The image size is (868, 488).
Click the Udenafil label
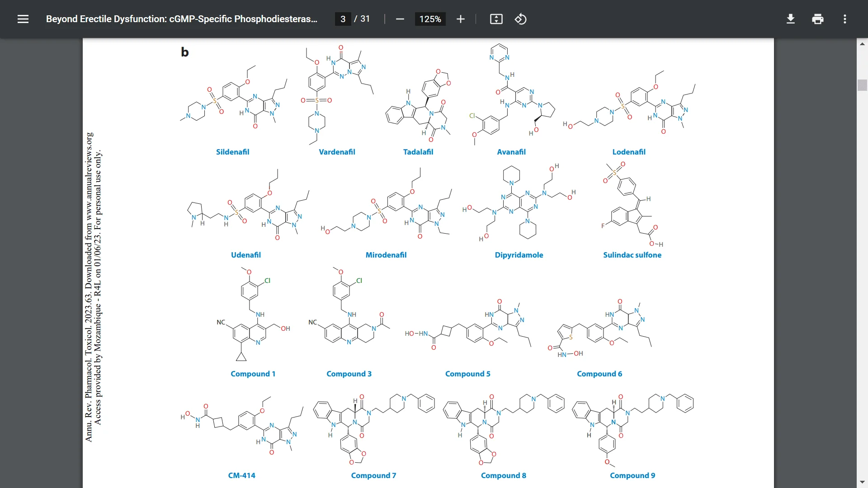coord(246,255)
